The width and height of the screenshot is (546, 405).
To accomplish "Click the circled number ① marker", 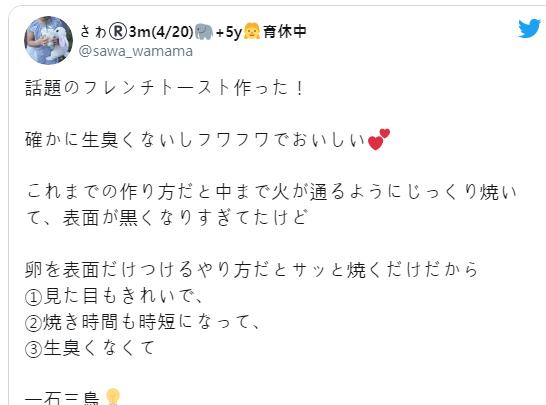I will 34,297.
